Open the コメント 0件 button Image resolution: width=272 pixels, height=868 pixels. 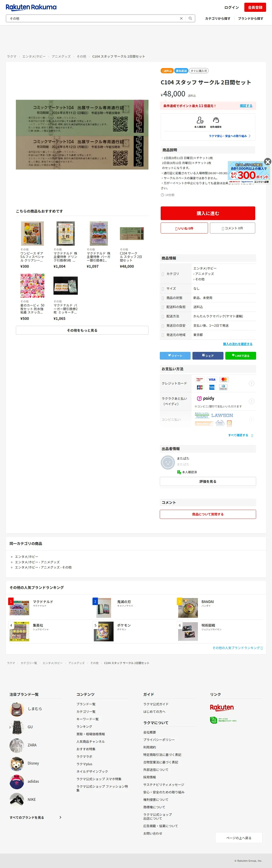(x=232, y=228)
